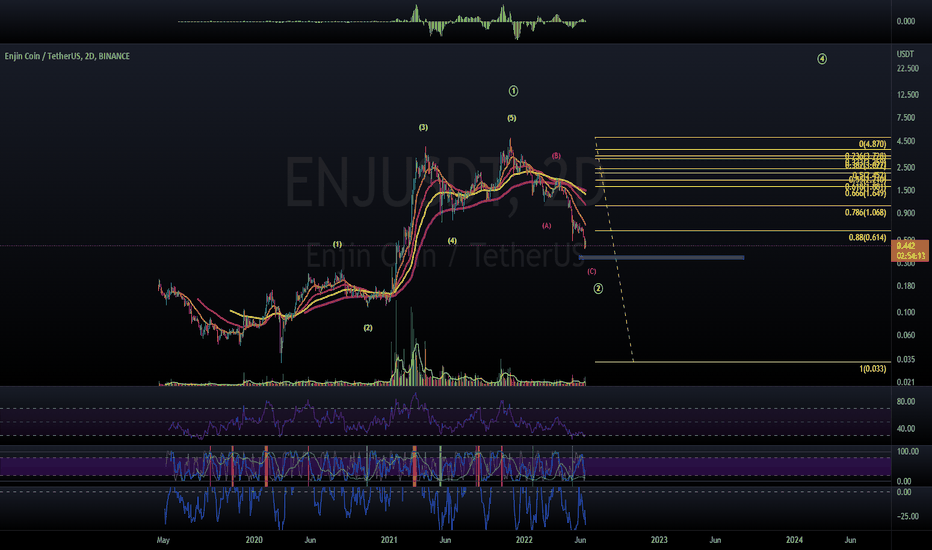Click the 0.035 price axis label
Viewport: 932px width, 550px height.
point(906,359)
